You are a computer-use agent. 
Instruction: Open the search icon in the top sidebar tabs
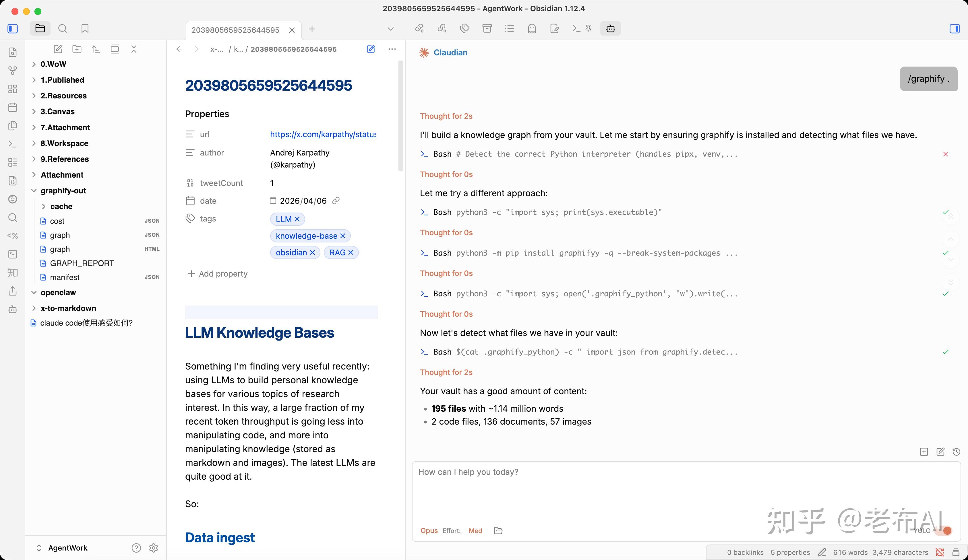click(62, 28)
